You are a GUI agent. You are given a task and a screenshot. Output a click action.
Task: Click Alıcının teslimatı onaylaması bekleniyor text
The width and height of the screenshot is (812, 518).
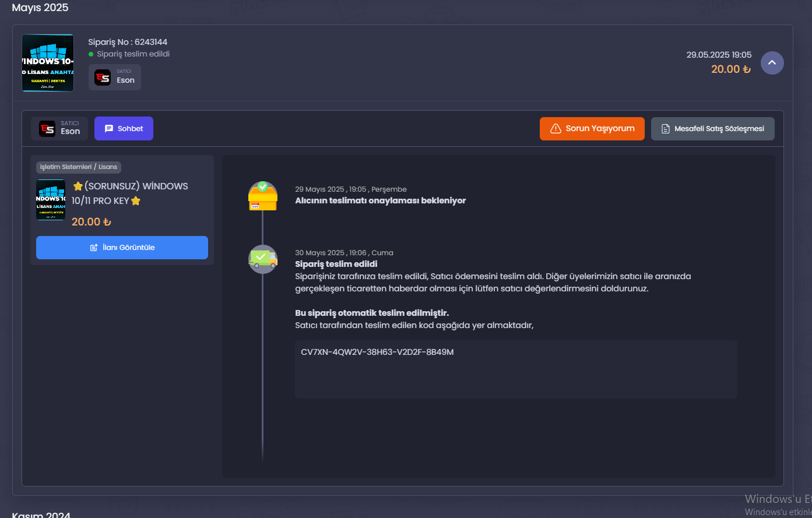pyautogui.click(x=381, y=200)
